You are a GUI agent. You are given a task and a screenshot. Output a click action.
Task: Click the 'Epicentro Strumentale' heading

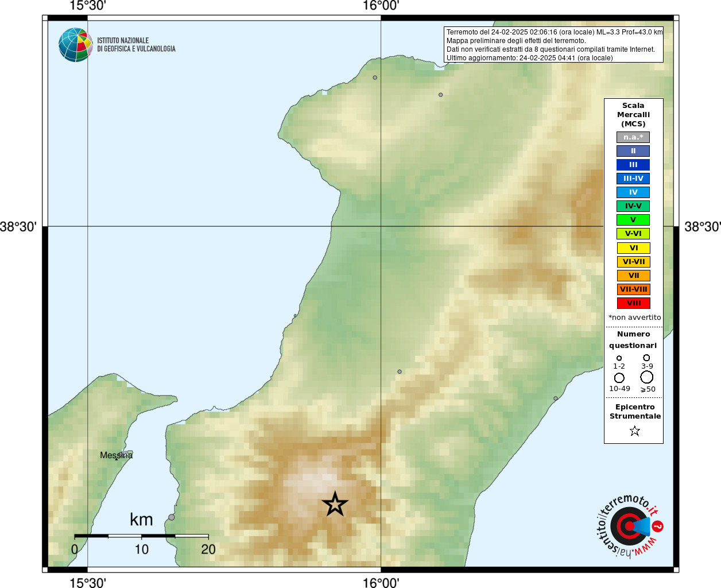pos(635,411)
